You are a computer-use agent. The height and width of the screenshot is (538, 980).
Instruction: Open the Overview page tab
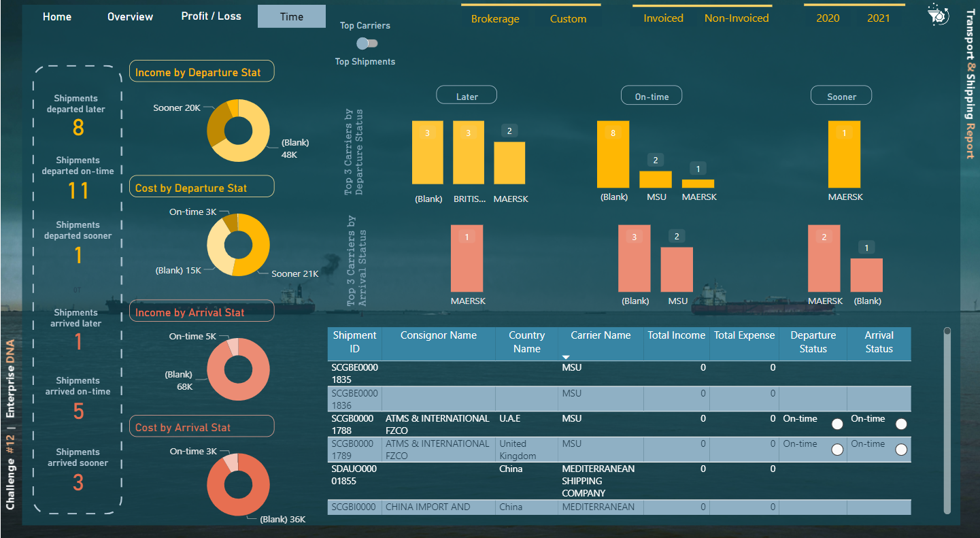point(130,16)
